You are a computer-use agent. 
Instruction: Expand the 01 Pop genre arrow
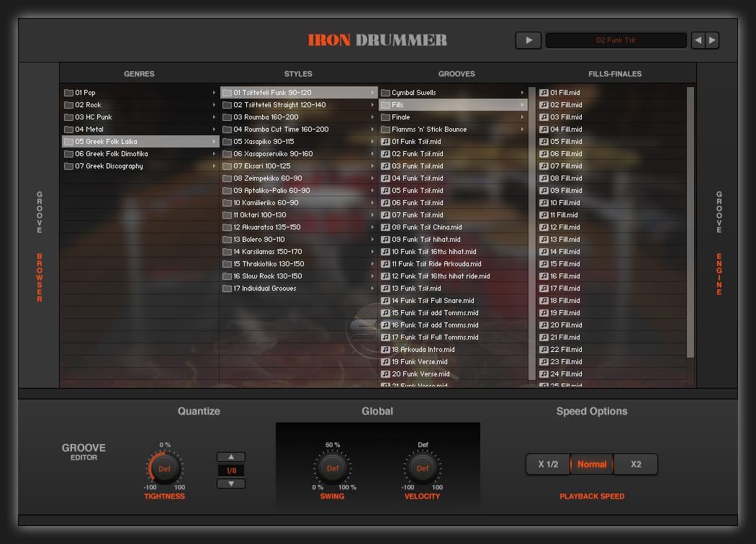tap(214, 93)
